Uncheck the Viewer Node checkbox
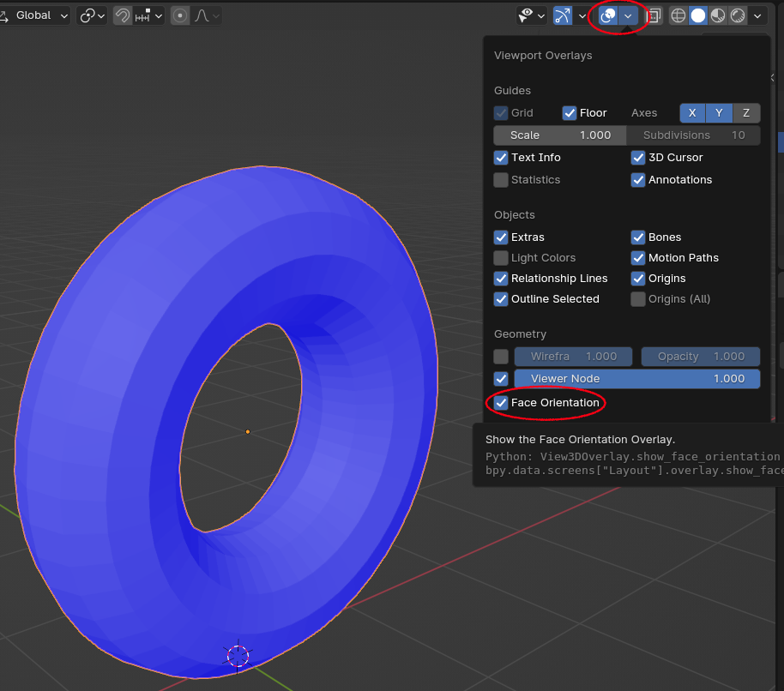784x691 pixels. point(501,379)
